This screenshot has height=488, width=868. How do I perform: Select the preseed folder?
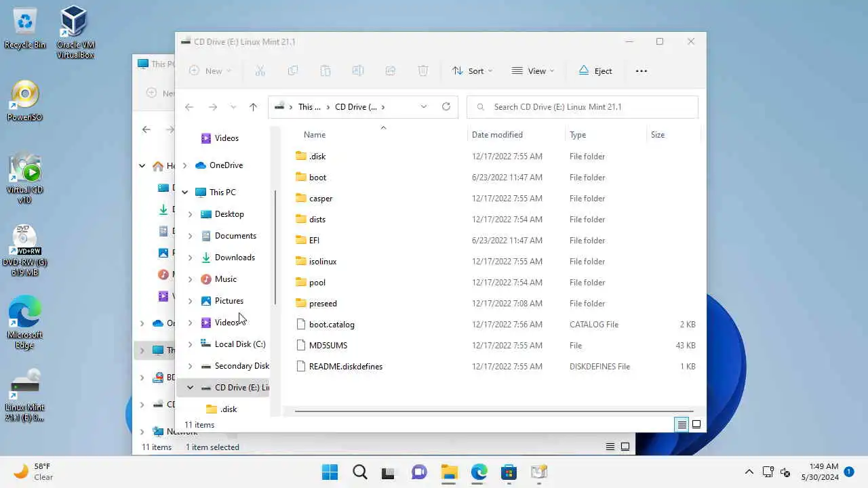point(323,304)
